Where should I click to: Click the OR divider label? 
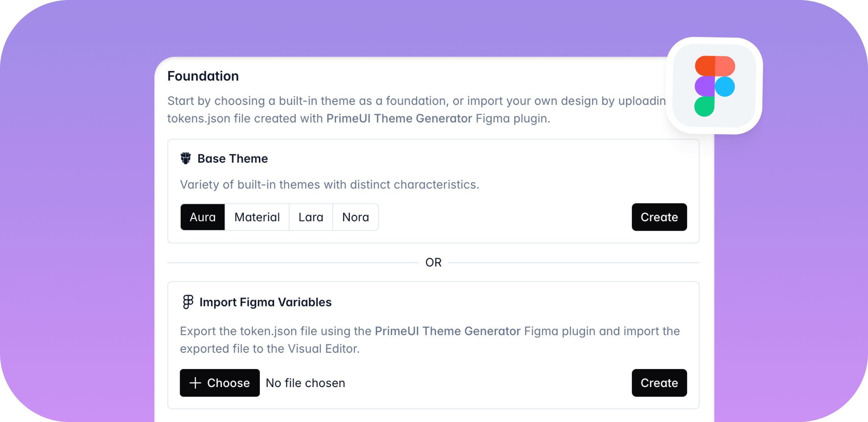click(x=433, y=262)
